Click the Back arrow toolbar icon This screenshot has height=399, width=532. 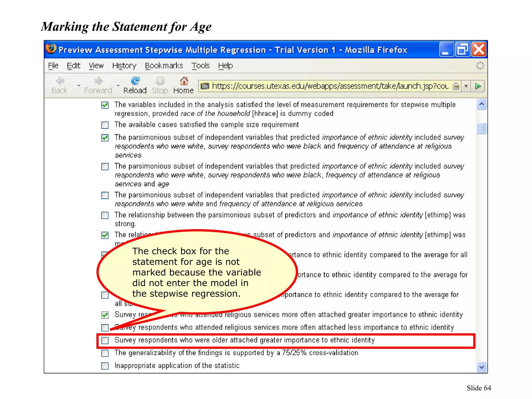[60, 81]
